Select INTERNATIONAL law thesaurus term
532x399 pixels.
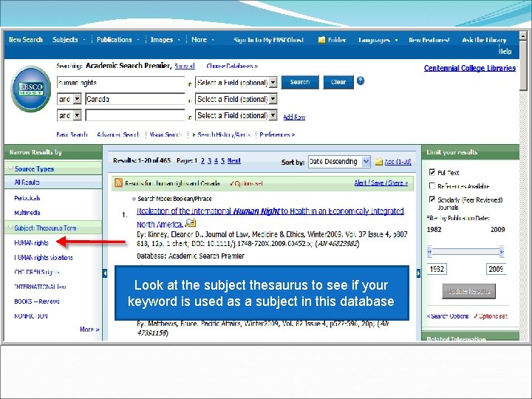coord(40,287)
